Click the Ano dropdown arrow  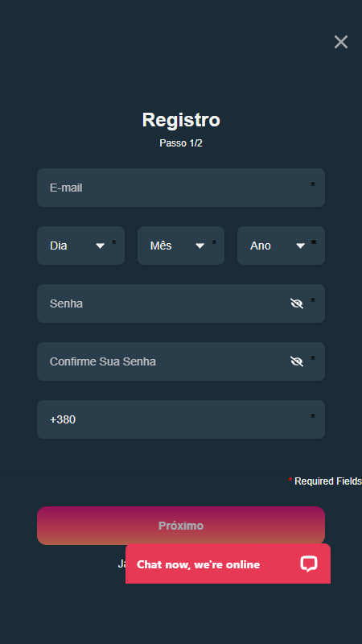[300, 246]
